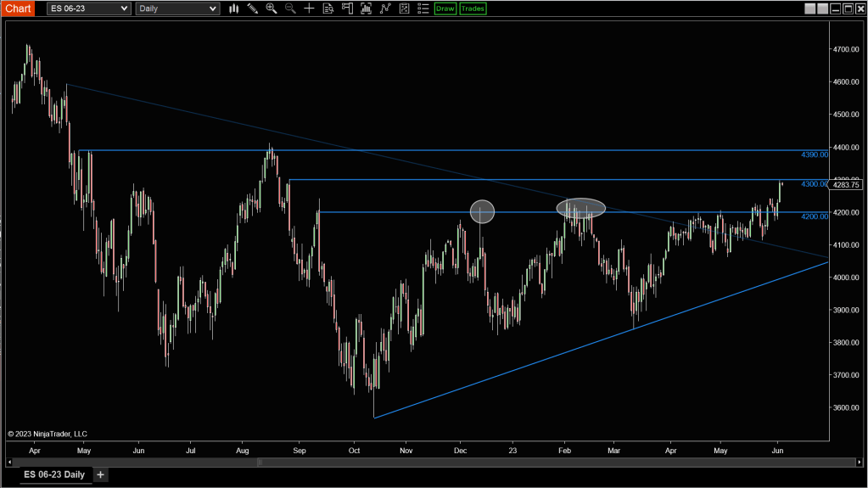The height and width of the screenshot is (488, 868).
Task: Expand the Daily interval dropdown
Action: click(177, 8)
